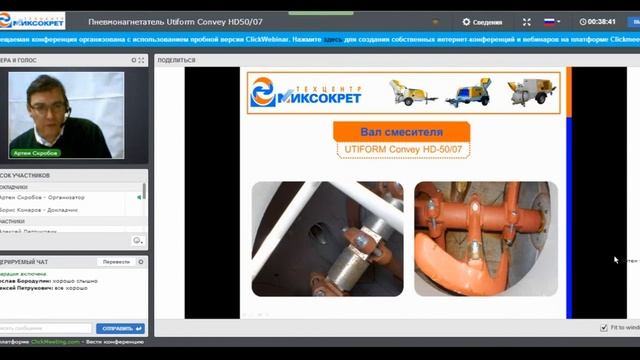Screen dimensions: 640x360
Task: Toggle the Fit to window checkbox
Action: pos(604,328)
